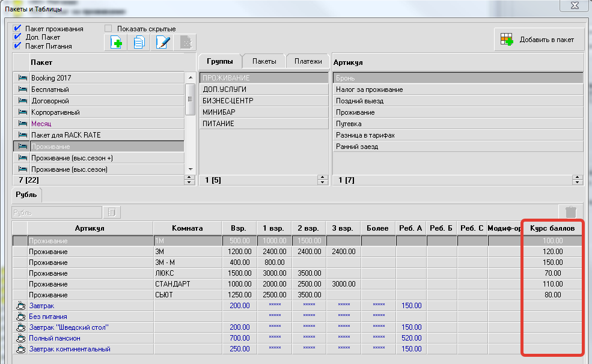Screen dimensions: 592x364
Task: Click the bed icon next to Booking 2017
Action: pyautogui.click(x=23, y=78)
